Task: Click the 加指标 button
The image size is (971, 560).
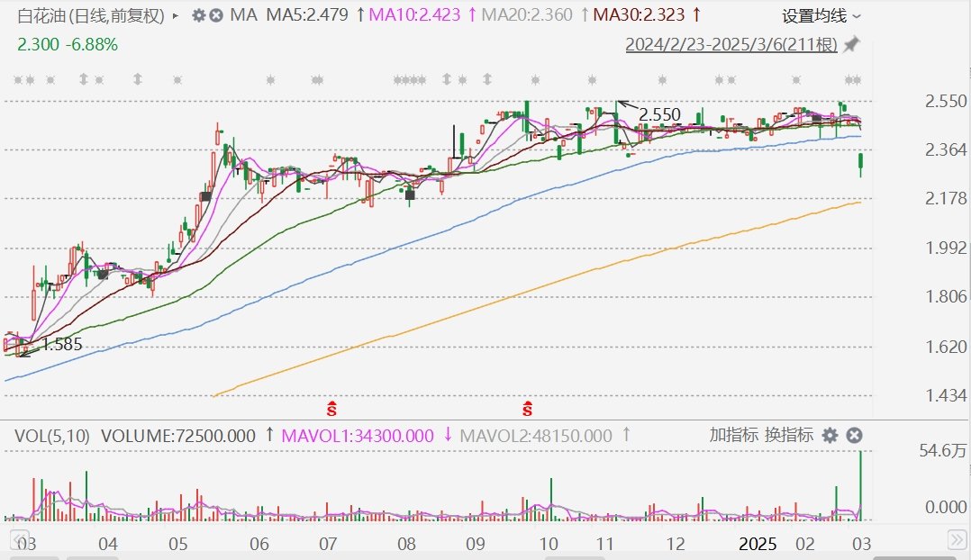Action: [734, 435]
